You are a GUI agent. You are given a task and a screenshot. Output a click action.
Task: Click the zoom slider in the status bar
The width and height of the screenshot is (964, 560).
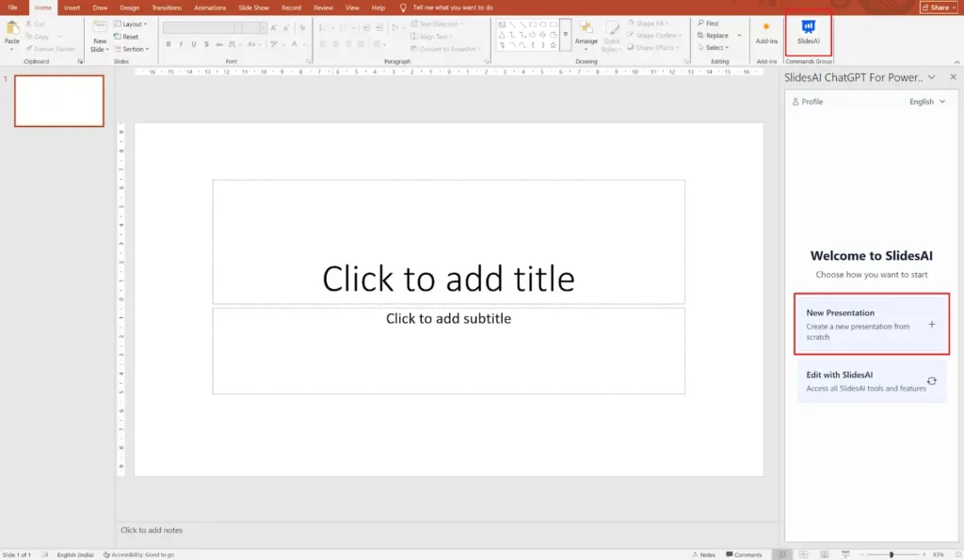(892, 554)
